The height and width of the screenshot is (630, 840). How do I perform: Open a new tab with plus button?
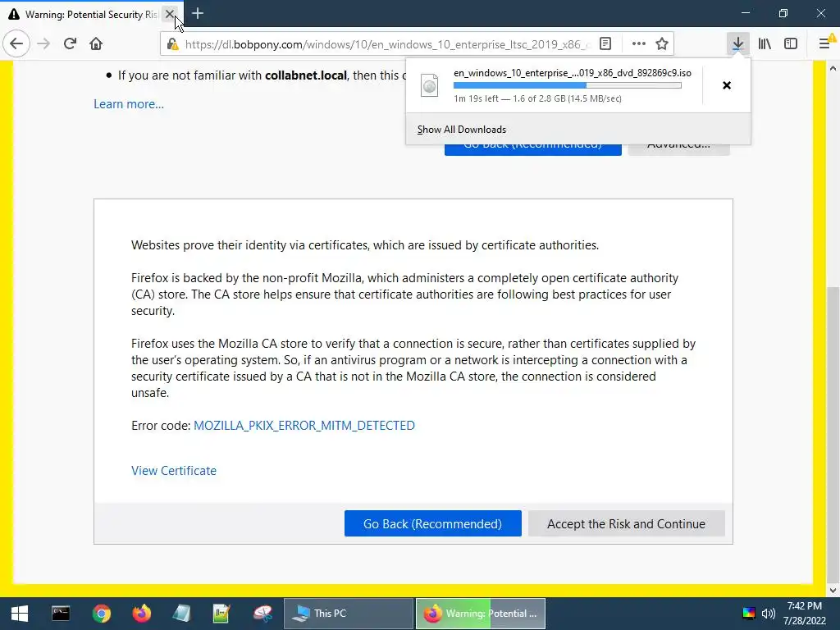click(x=198, y=13)
